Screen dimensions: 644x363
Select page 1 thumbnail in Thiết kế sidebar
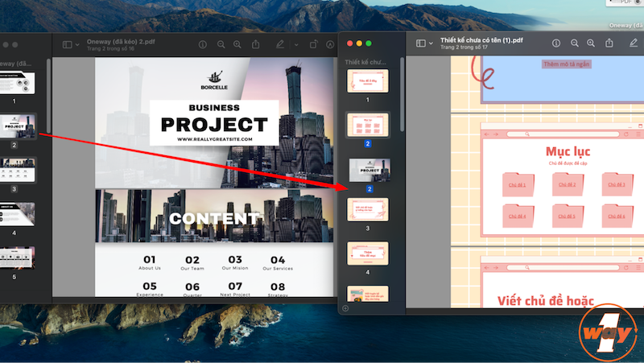click(x=368, y=81)
